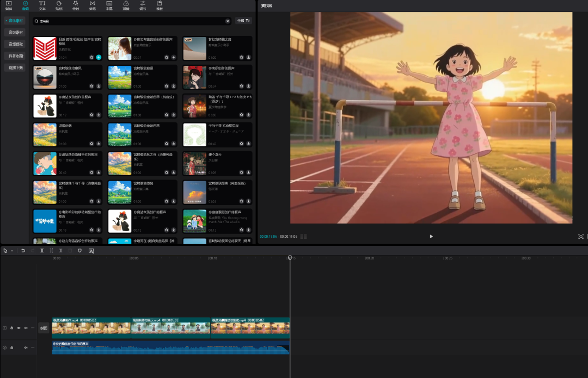Download the 02:03 宫崎骏联想曲 track

[x=248, y=202]
